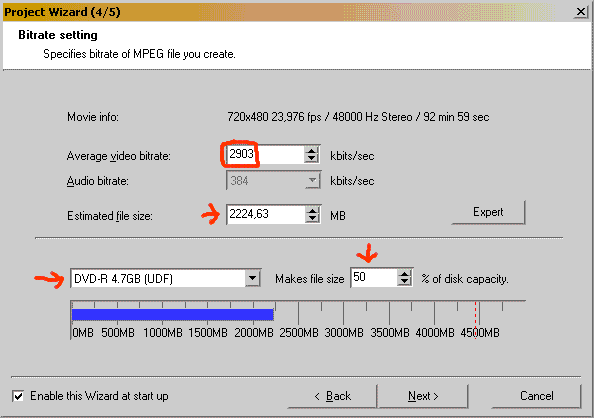Lower disk capacity percentage with down arrow
The image size is (594, 418).
(x=404, y=282)
